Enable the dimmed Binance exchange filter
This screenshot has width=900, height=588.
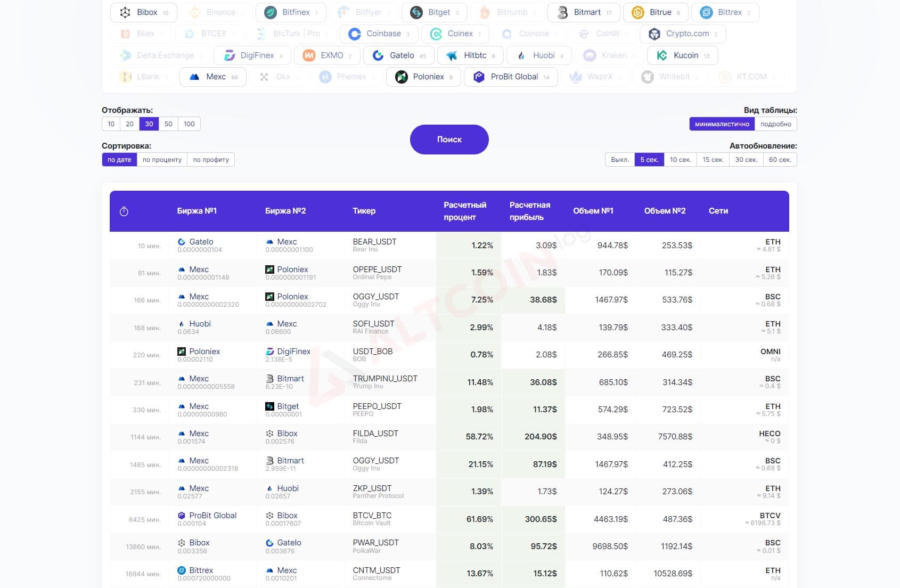[216, 12]
